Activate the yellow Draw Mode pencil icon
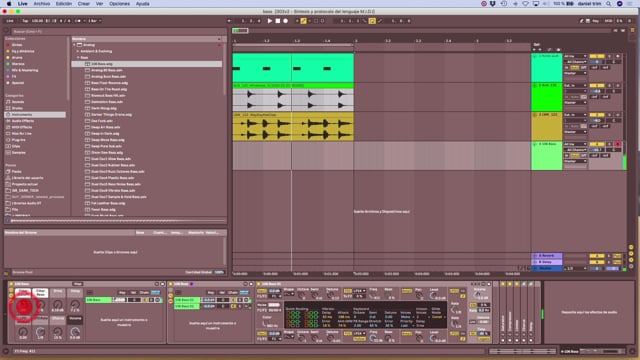 tap(303, 21)
